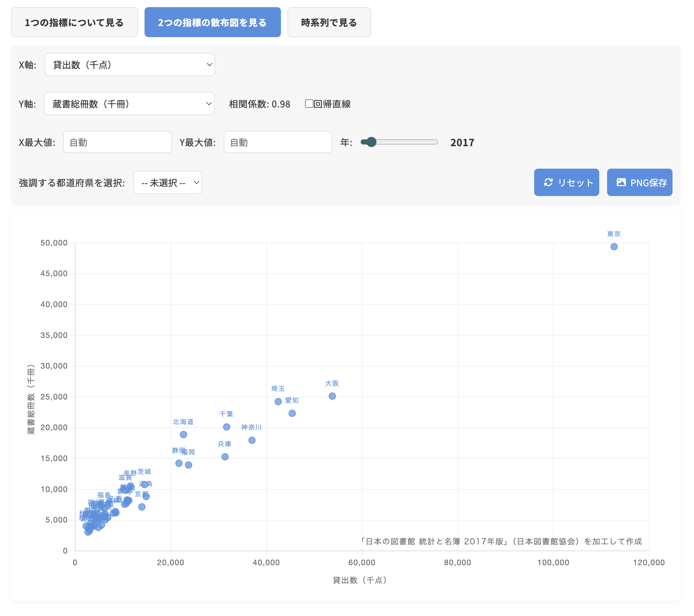
Task: Click the 愛知 scatter point
Action: pyautogui.click(x=292, y=413)
